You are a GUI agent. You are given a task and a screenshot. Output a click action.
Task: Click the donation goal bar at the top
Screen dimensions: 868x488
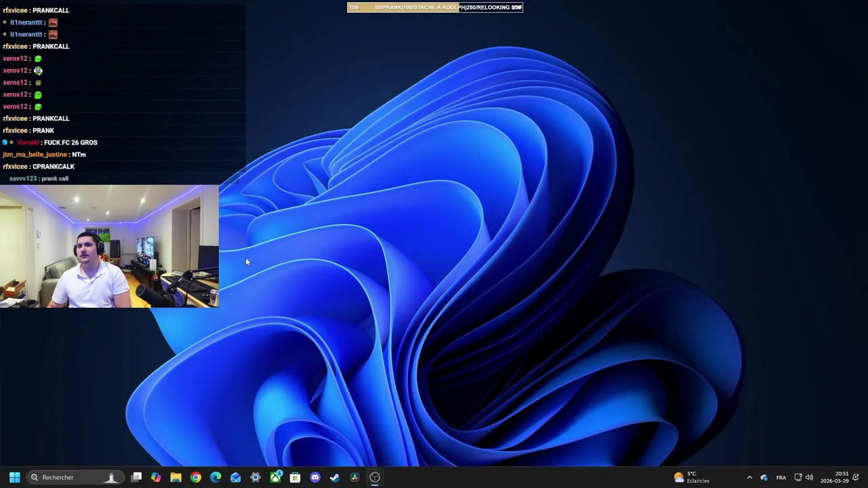(435, 7)
